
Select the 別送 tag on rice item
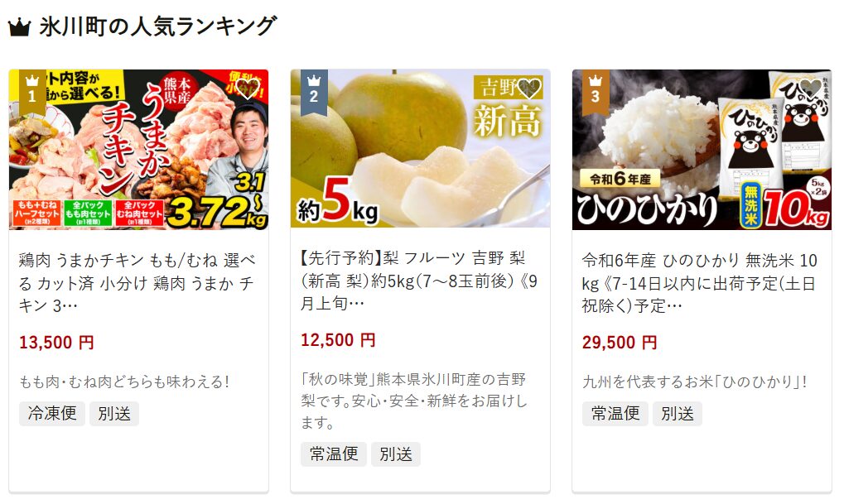tap(678, 414)
